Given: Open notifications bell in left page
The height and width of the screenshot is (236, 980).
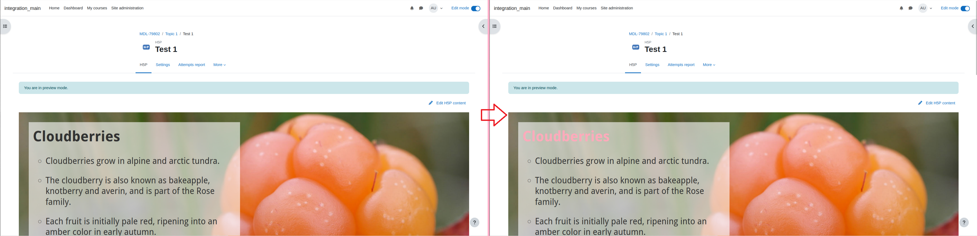Looking at the screenshot, I should (412, 8).
